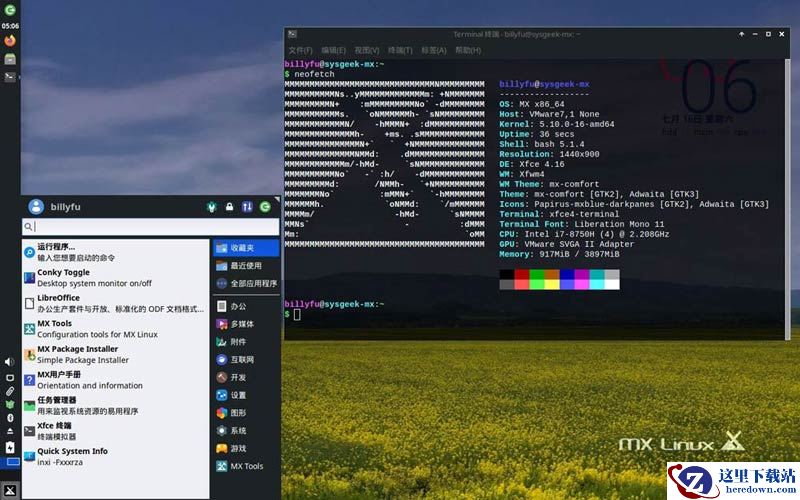
Task: Select 多媒体 multimedia category
Action: [246, 324]
